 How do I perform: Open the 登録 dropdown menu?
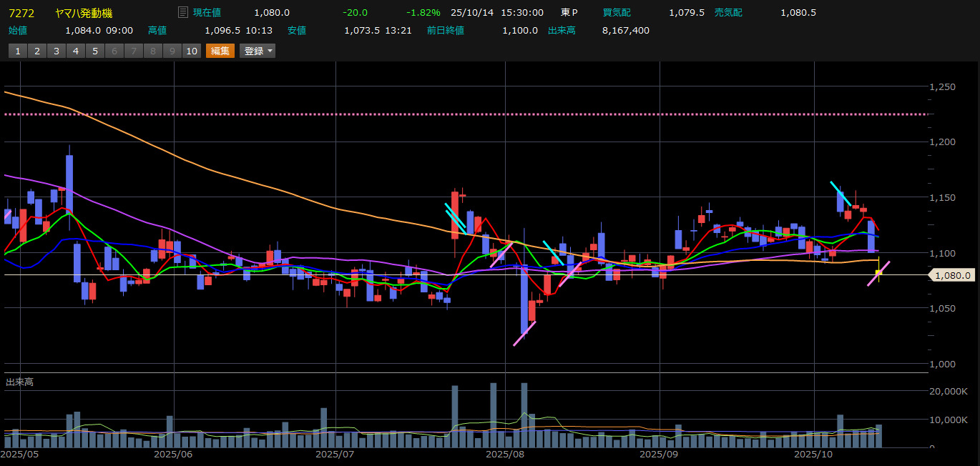[x=258, y=51]
